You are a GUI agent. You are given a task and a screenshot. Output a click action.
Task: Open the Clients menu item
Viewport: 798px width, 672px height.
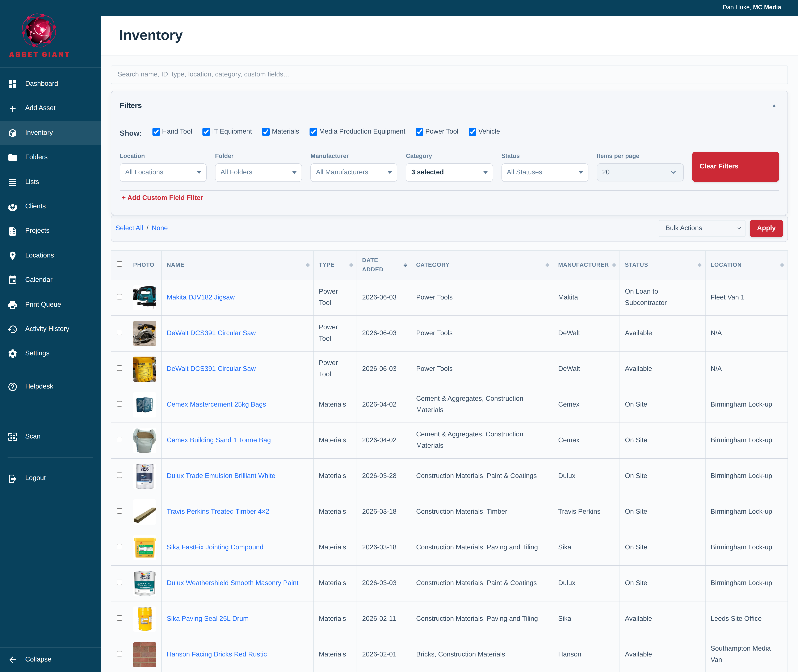click(x=50, y=206)
